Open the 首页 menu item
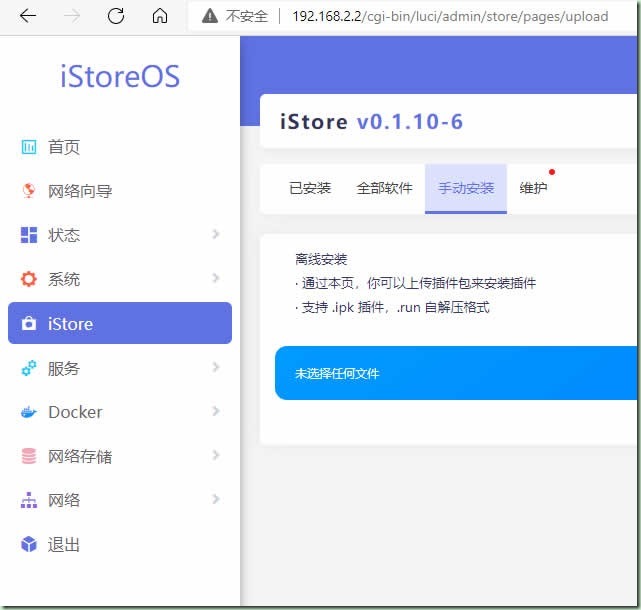The width and height of the screenshot is (641, 610). [x=64, y=147]
